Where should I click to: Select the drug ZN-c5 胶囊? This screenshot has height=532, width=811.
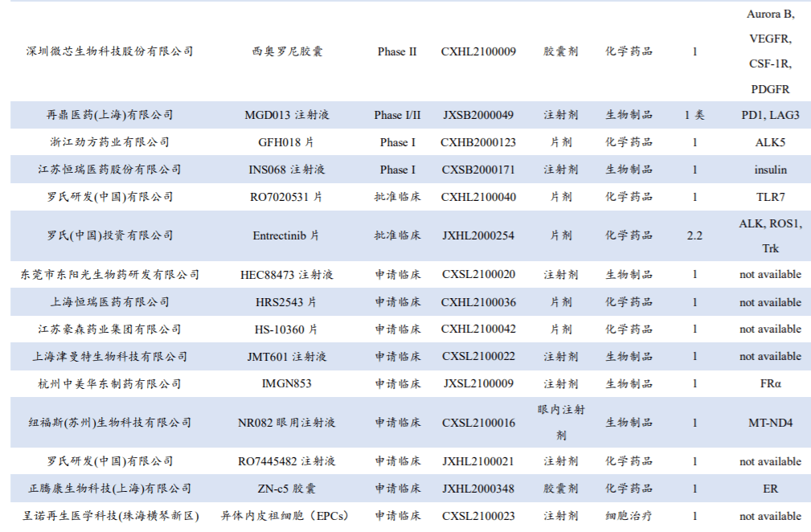point(286,489)
